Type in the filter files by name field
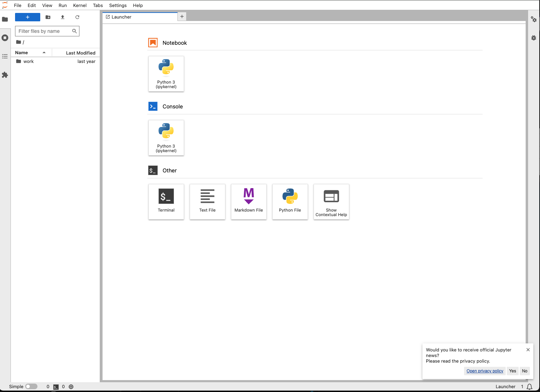540x392 pixels. (44, 31)
